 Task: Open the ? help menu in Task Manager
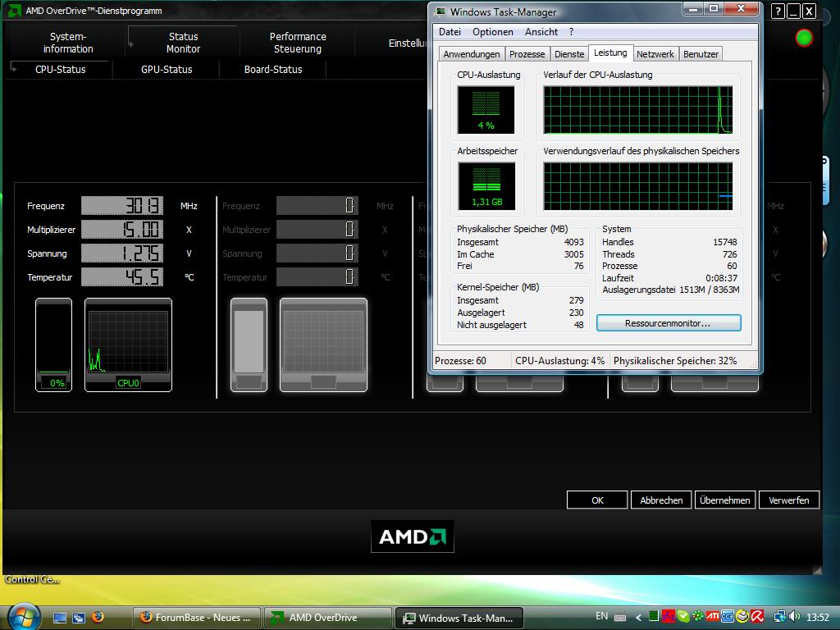[571, 32]
